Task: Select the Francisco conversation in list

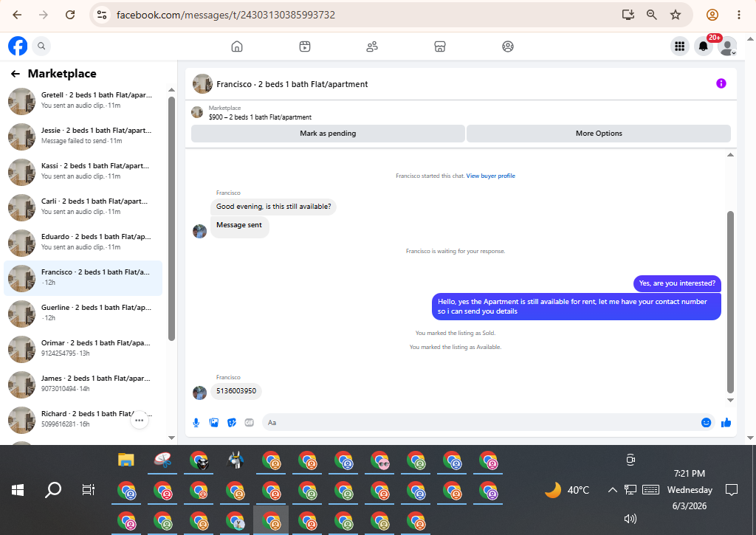Action: click(83, 278)
